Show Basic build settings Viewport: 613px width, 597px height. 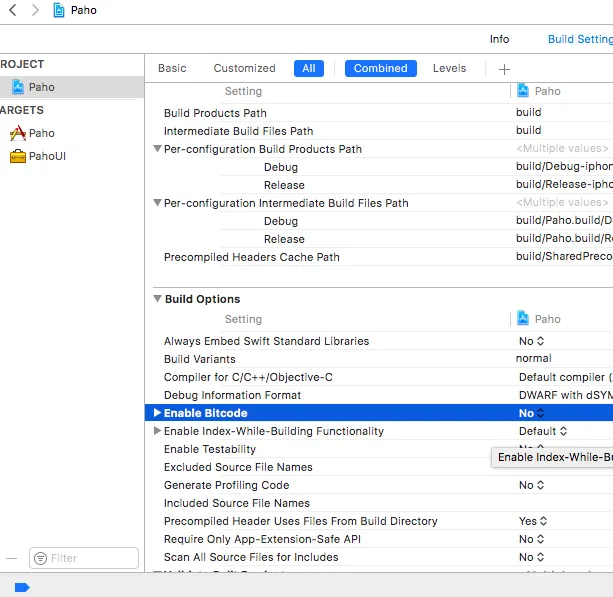click(x=172, y=68)
